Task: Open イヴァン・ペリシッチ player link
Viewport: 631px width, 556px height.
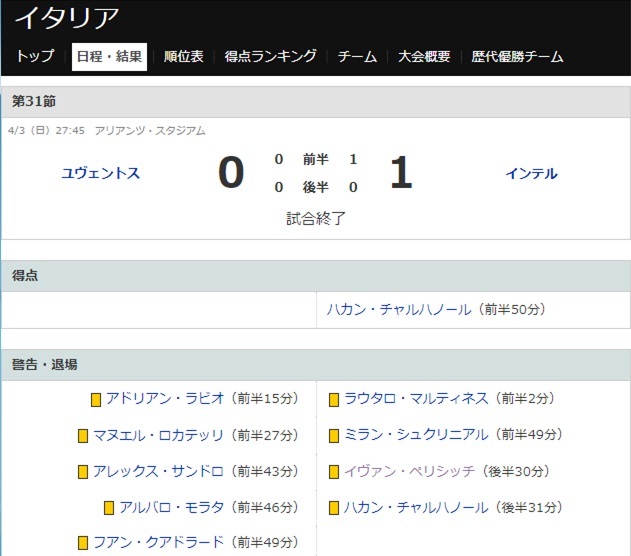Action: point(410,471)
